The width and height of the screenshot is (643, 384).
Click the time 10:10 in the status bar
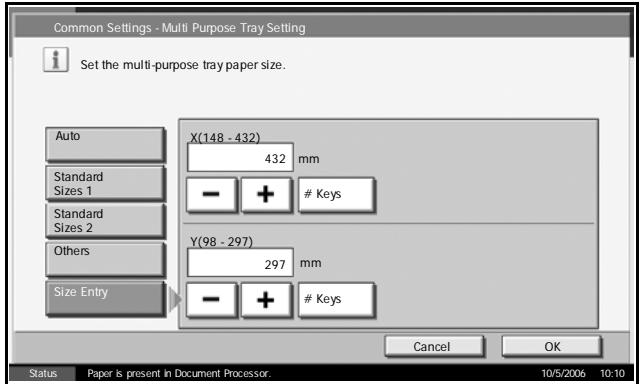612,373
